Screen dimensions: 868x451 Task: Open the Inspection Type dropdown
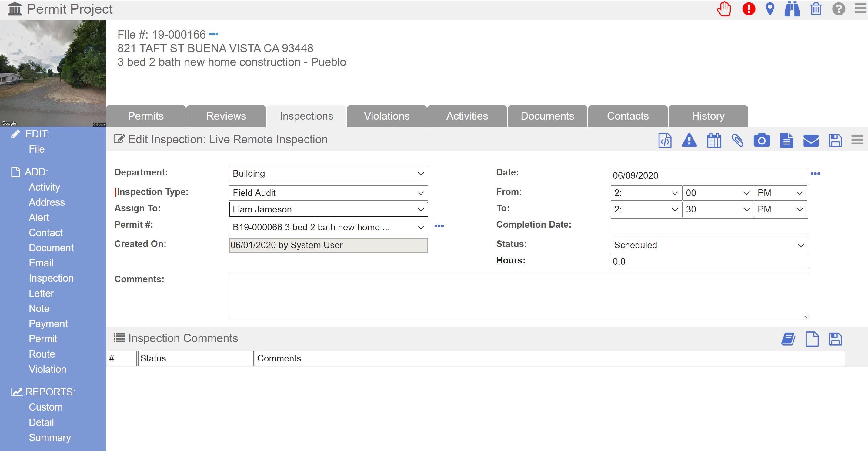point(328,193)
